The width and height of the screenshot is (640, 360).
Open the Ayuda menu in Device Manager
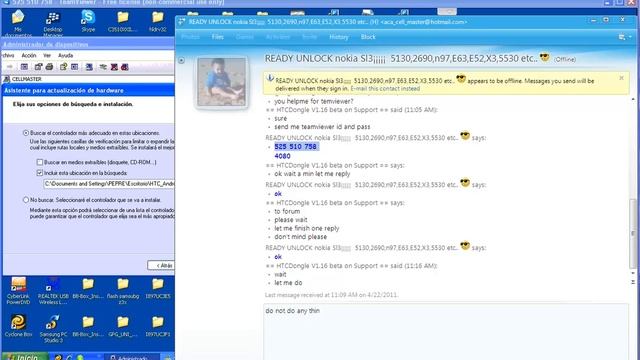(x=65, y=56)
